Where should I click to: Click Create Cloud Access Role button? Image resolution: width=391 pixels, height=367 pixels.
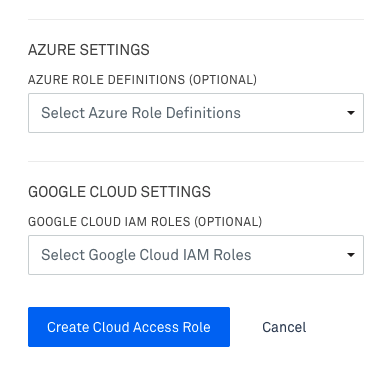[x=129, y=327]
